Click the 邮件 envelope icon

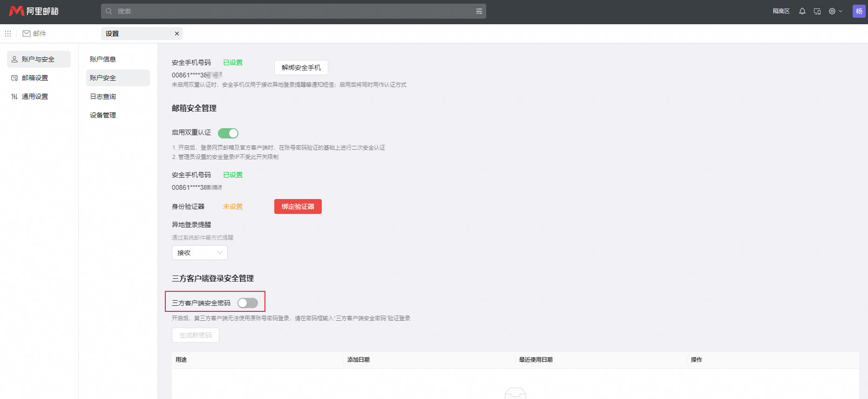pyautogui.click(x=27, y=34)
